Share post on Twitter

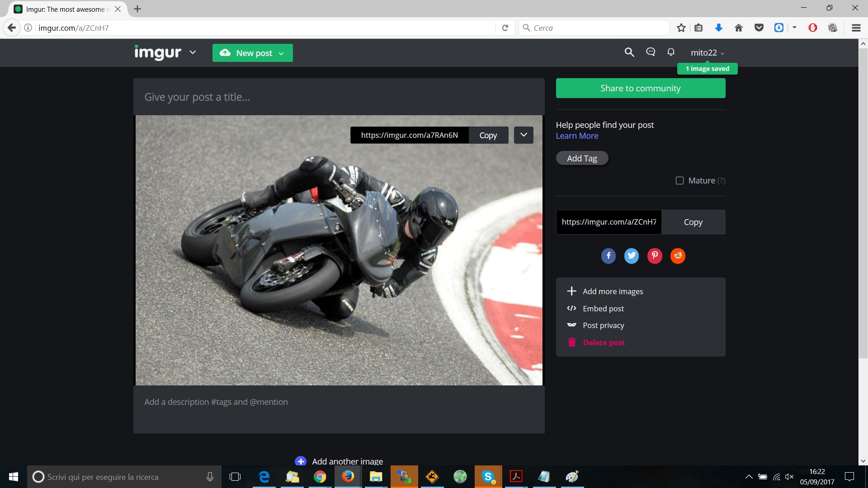point(632,256)
